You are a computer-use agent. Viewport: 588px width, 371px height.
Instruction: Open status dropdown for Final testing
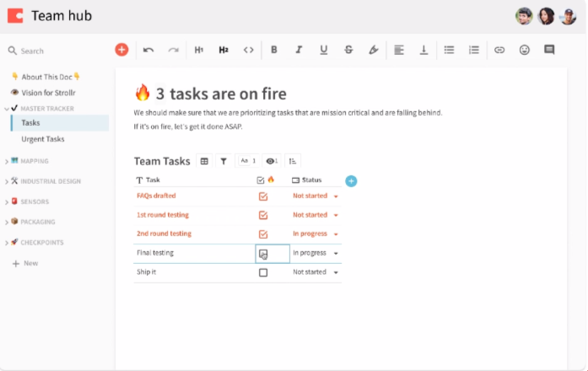pos(336,254)
